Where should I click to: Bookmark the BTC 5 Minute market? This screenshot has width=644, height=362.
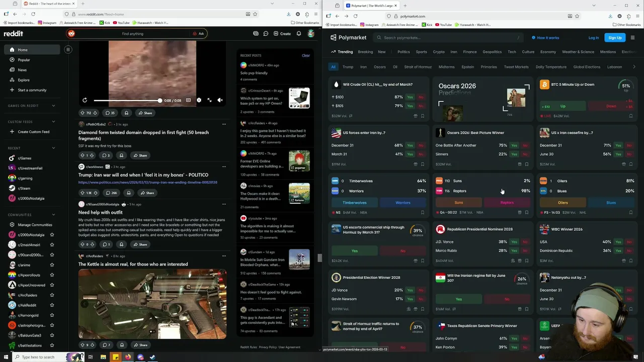[x=630, y=116]
